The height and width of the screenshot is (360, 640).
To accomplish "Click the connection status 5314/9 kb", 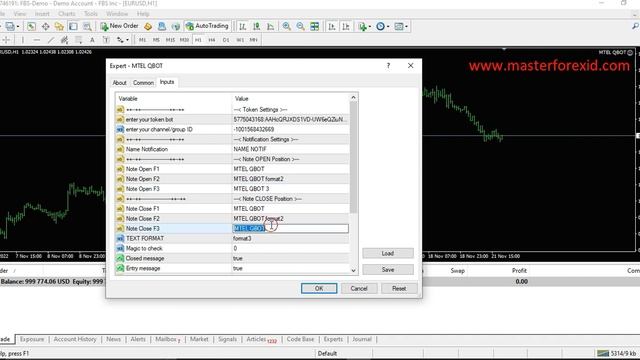I will pos(616,353).
